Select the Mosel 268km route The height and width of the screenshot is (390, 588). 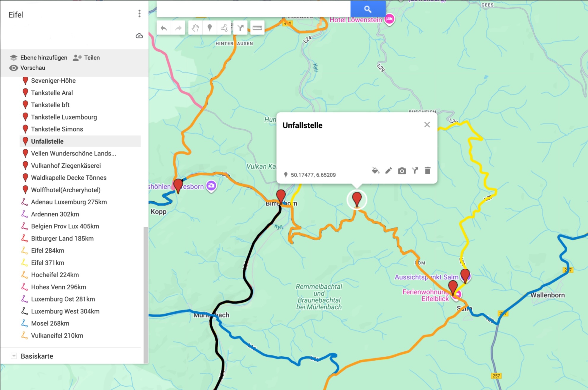point(50,323)
